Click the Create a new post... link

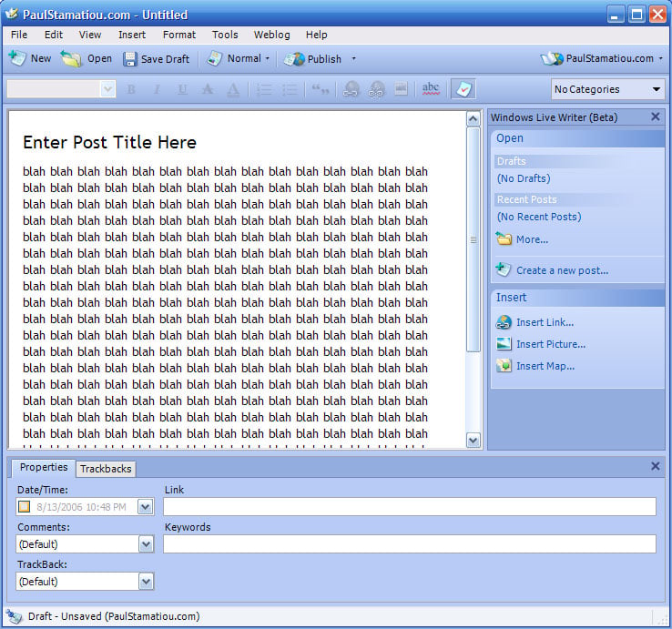click(563, 270)
